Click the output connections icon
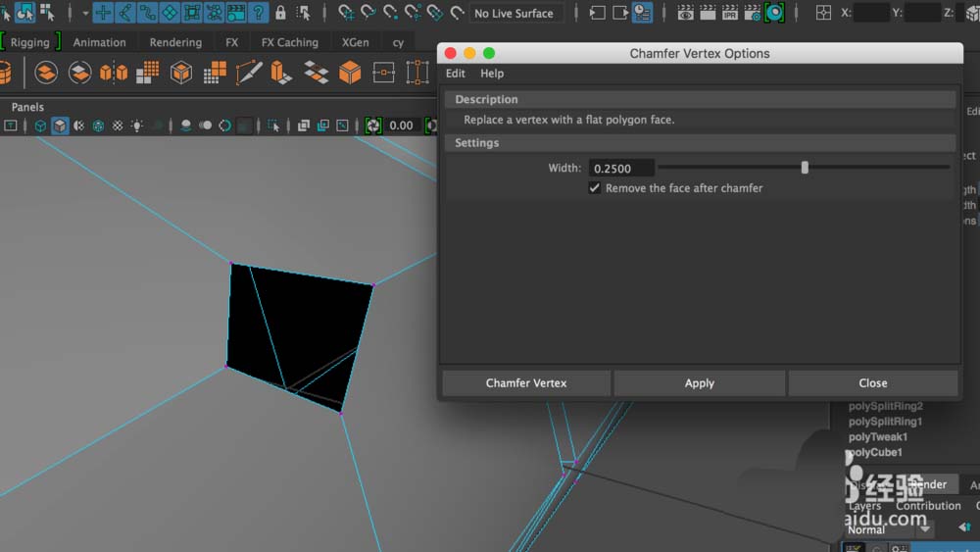Viewport: 980px width, 552px height. [x=620, y=13]
